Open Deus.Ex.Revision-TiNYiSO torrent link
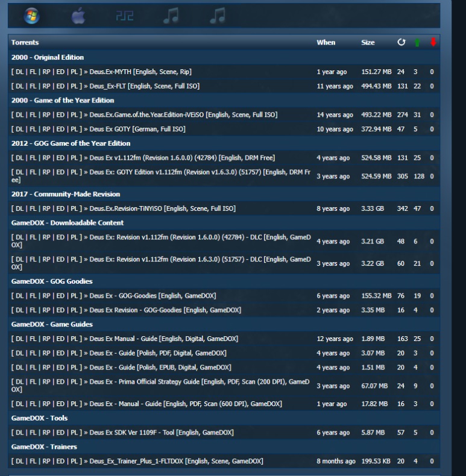The image size is (466, 476). pyautogui.click(x=163, y=208)
